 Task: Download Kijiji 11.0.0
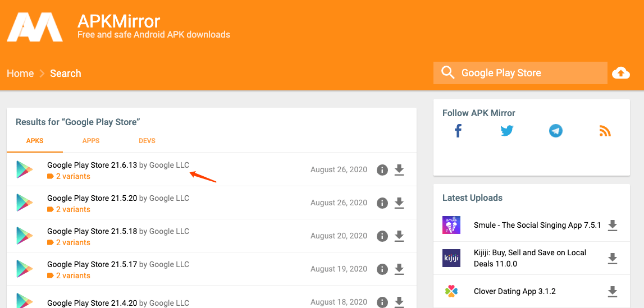point(613,259)
